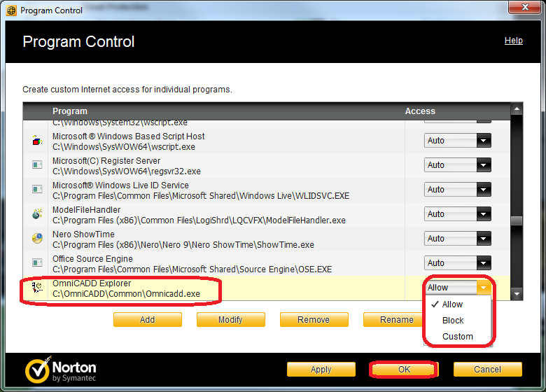Viewport: 546px width, 392px height.
Task: Click the Windows Live ID Service icon
Action: (x=37, y=189)
